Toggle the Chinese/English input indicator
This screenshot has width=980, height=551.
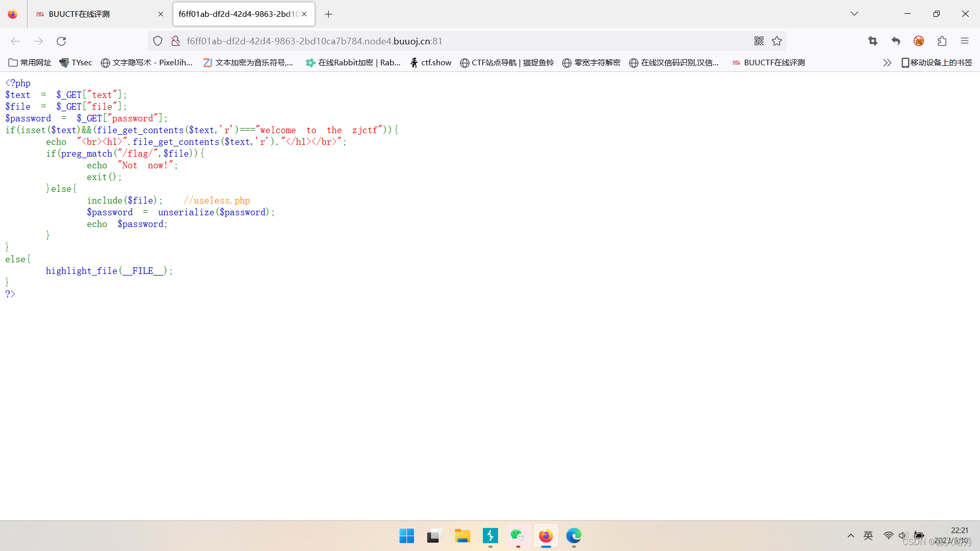pos(868,536)
